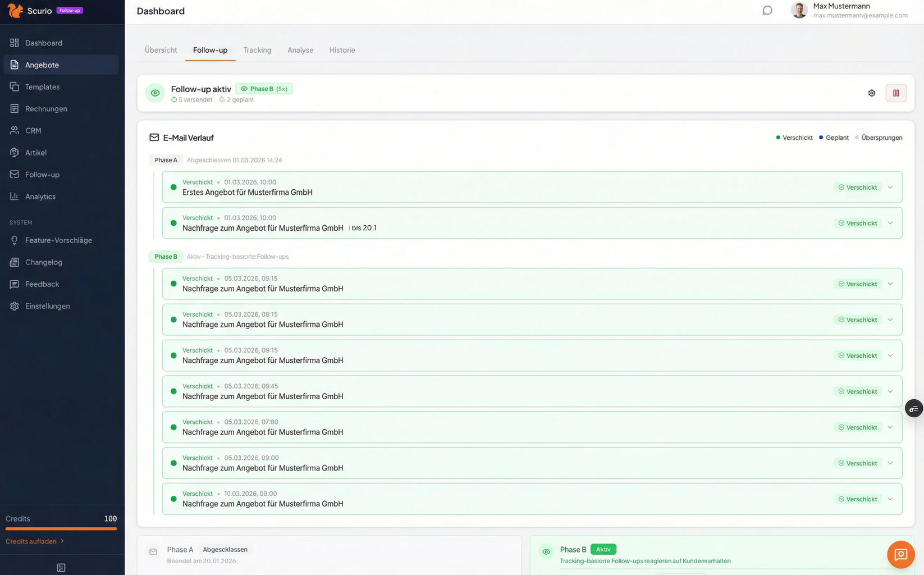924x575 pixels.
Task: Expand the Erstes Angebot für Musterfirma email row
Action: click(x=890, y=188)
